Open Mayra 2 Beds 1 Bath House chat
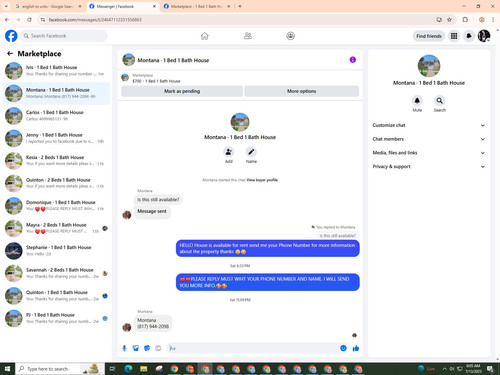 point(56,228)
